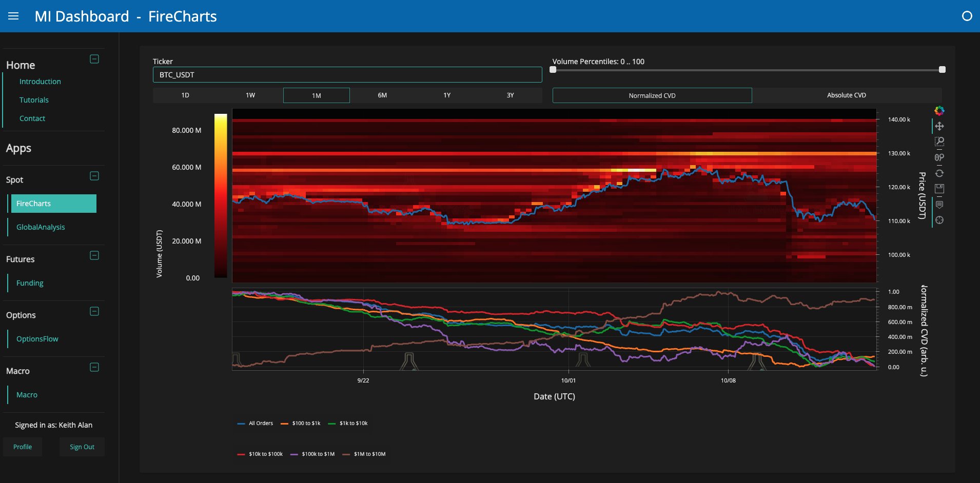This screenshot has height=483, width=980.
Task: Save the chart with floppy disk icon
Action: (939, 189)
